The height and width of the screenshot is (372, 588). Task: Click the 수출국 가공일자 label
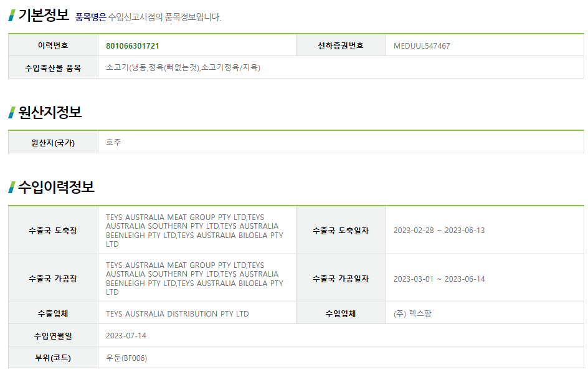(x=341, y=279)
